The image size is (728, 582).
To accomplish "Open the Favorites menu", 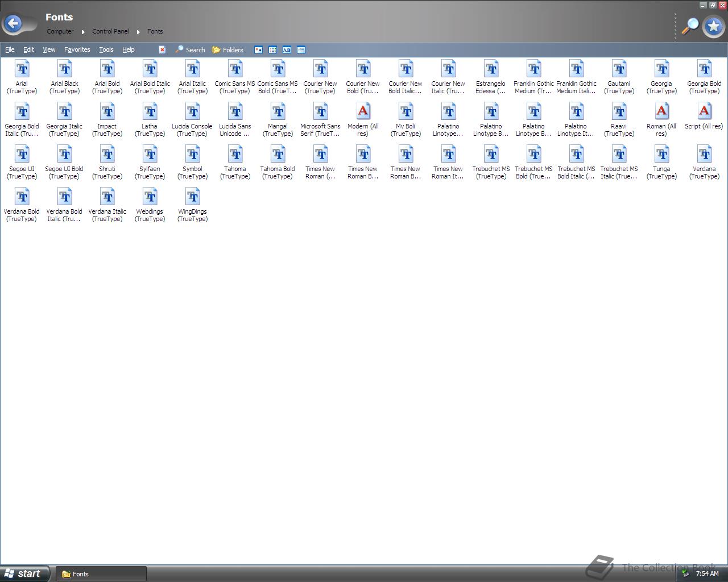I will pyautogui.click(x=77, y=49).
